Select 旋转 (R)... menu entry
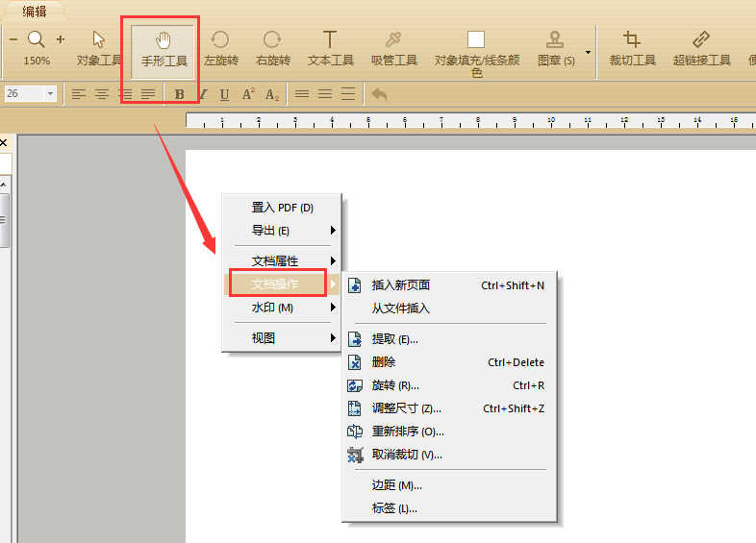This screenshot has width=756, height=543. pyautogui.click(x=449, y=385)
